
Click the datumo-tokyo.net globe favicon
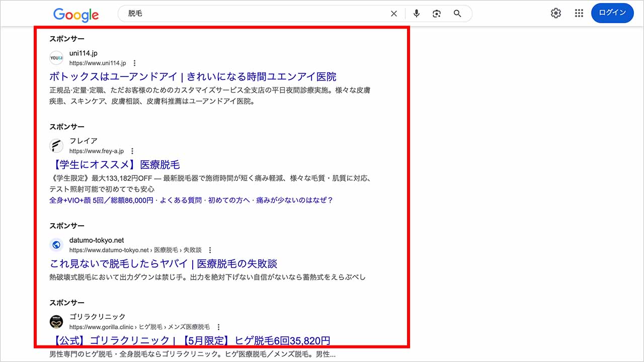click(56, 245)
